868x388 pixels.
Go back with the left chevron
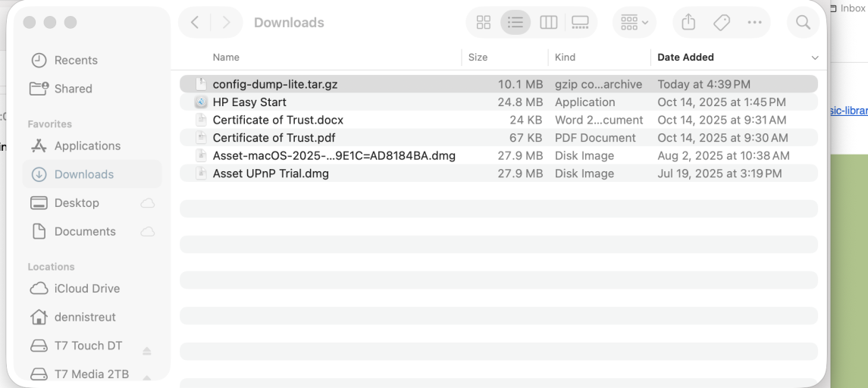coord(195,23)
